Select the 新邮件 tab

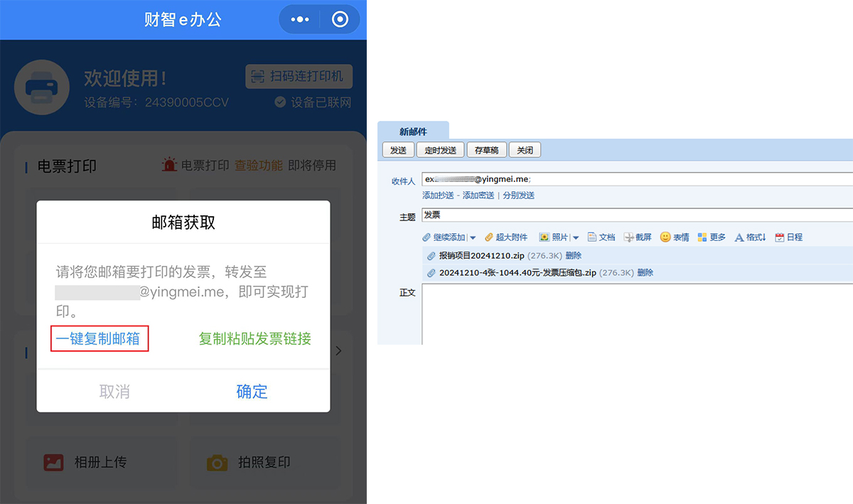(x=413, y=132)
